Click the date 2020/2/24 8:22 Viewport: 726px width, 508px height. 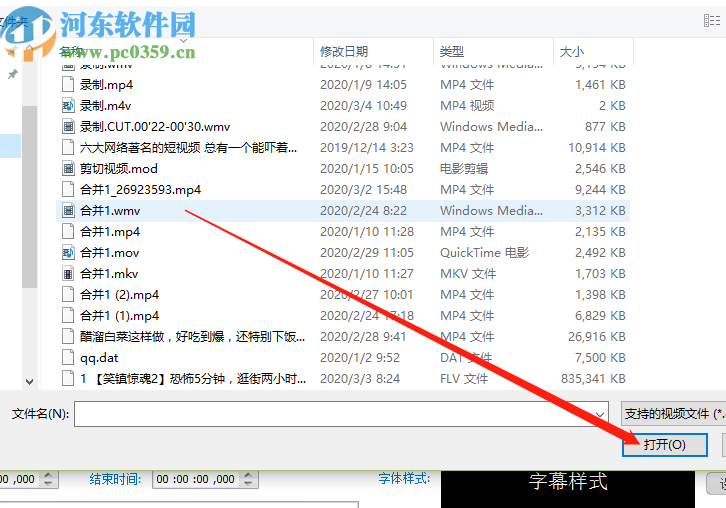click(x=363, y=211)
